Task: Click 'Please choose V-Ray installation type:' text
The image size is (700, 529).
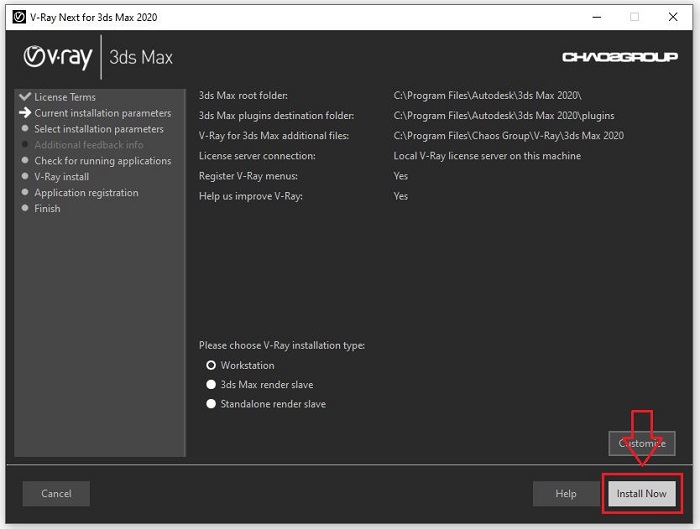Action: [x=282, y=346]
